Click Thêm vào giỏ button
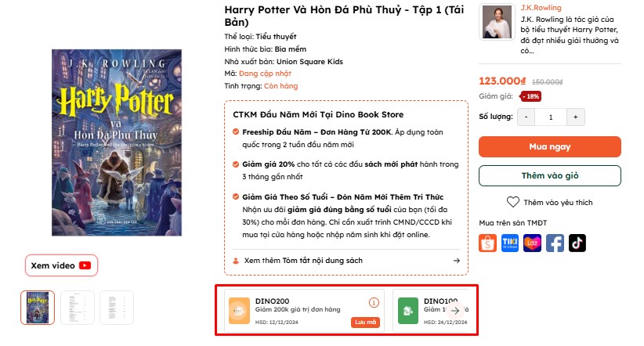Viewport: 644px width, 346px height. (549, 175)
